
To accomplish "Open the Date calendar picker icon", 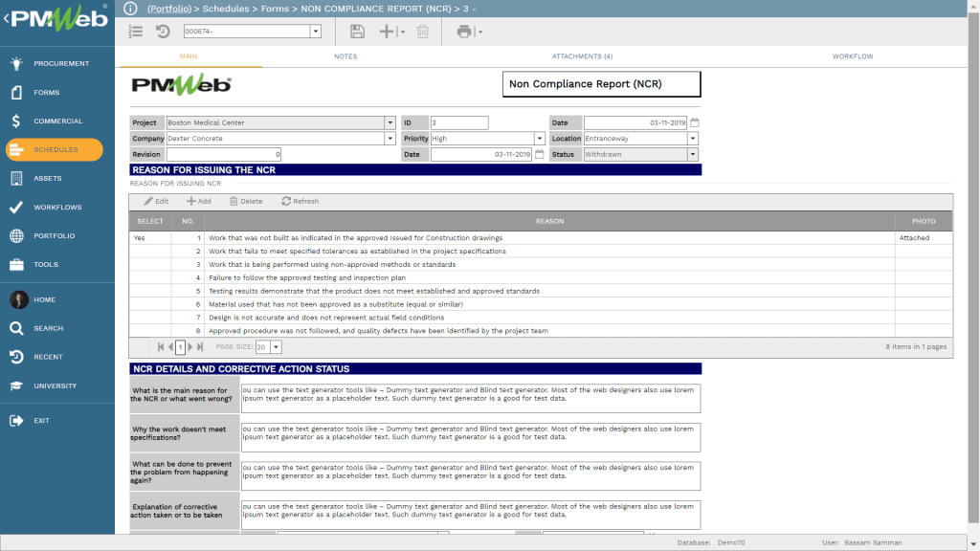I will [694, 121].
